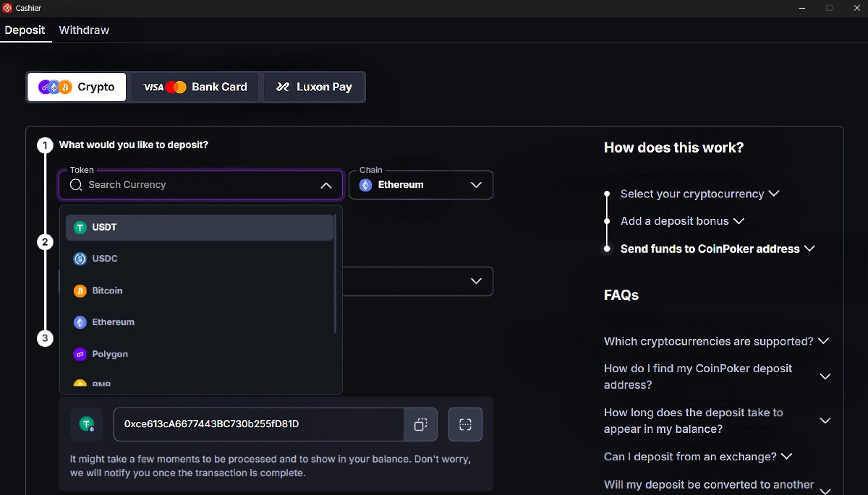
Task: Switch to the Withdraw tab
Action: [x=84, y=30]
